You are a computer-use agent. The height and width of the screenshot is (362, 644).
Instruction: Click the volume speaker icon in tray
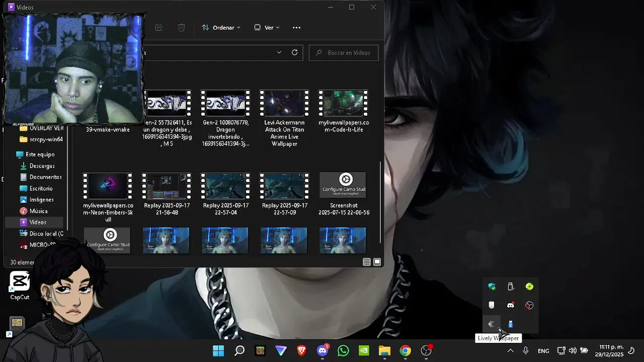point(573,351)
